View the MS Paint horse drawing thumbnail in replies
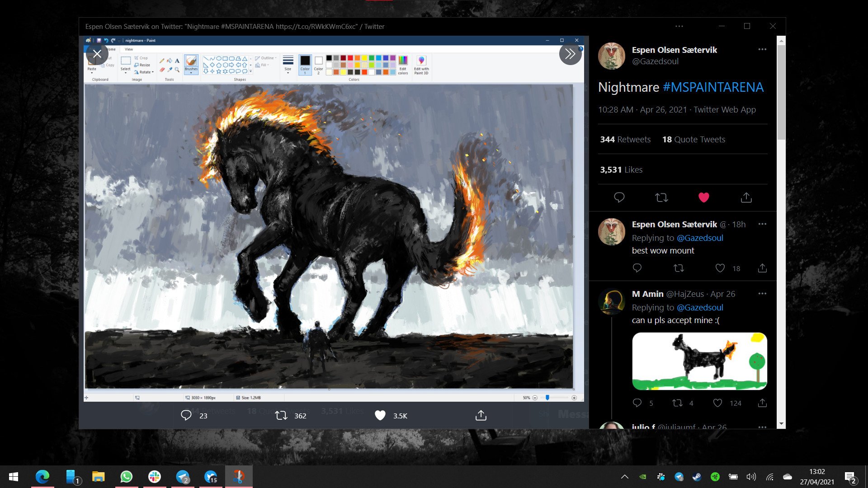 (699, 361)
